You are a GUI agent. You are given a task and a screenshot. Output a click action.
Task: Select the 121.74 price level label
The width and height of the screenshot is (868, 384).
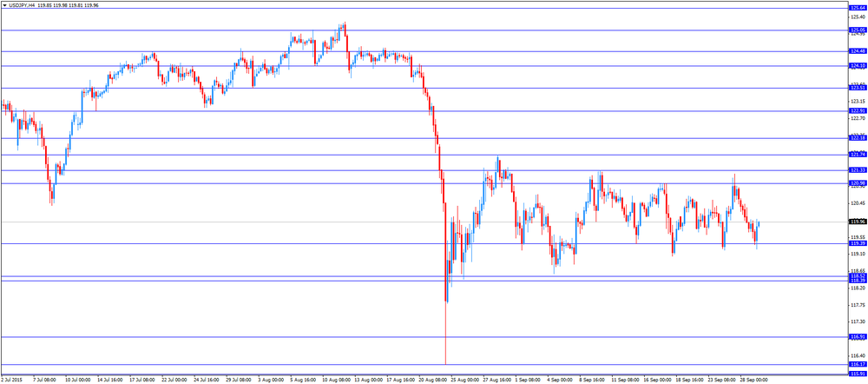pyautogui.click(x=858, y=155)
